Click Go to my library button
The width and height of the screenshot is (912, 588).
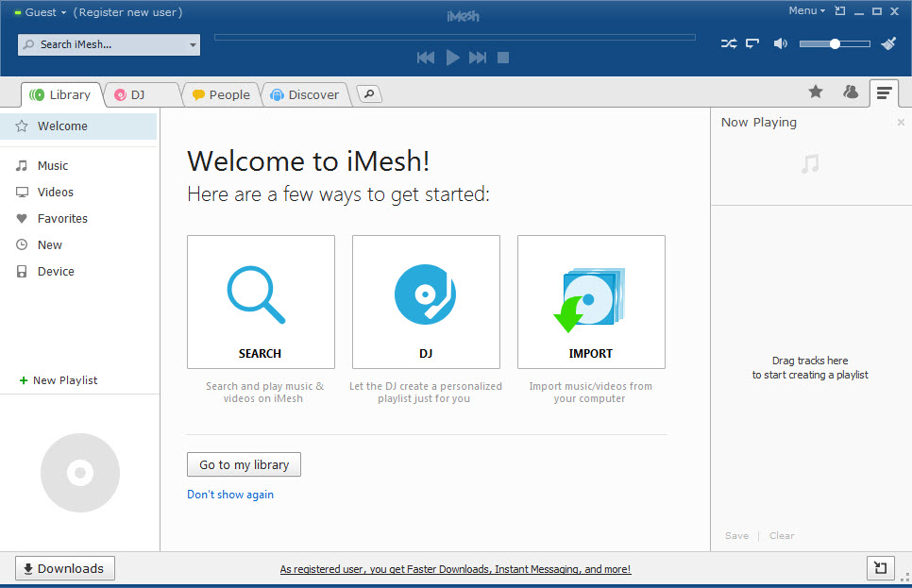pyautogui.click(x=244, y=464)
